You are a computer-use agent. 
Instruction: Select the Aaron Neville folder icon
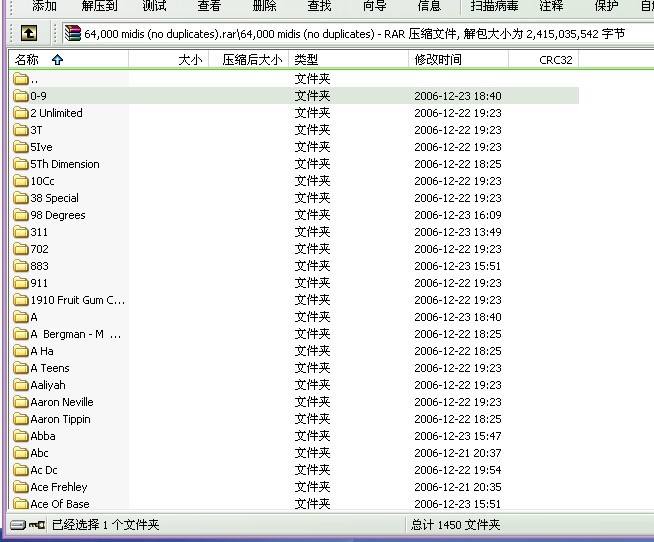click(x=20, y=402)
